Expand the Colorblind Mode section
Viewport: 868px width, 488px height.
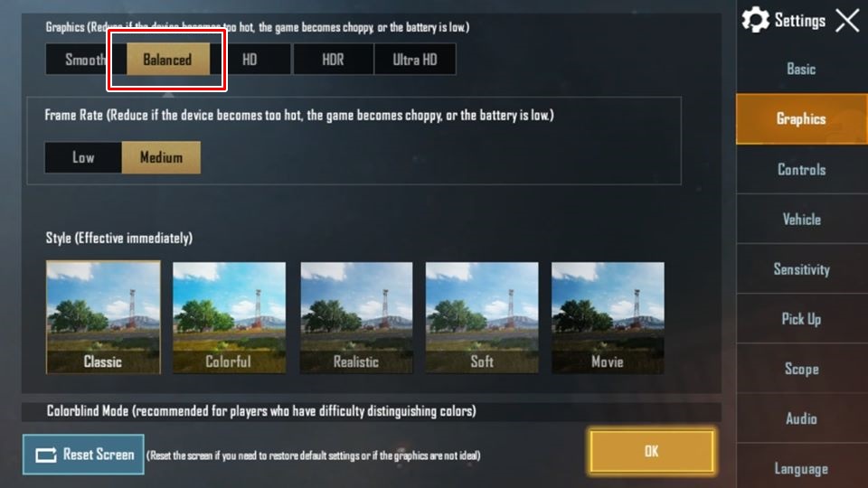372,411
